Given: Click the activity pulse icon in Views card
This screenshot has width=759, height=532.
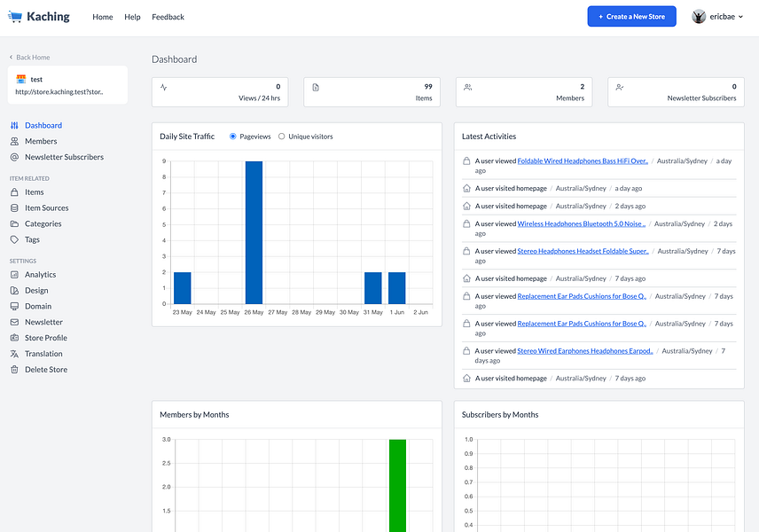Looking at the screenshot, I should (x=164, y=88).
